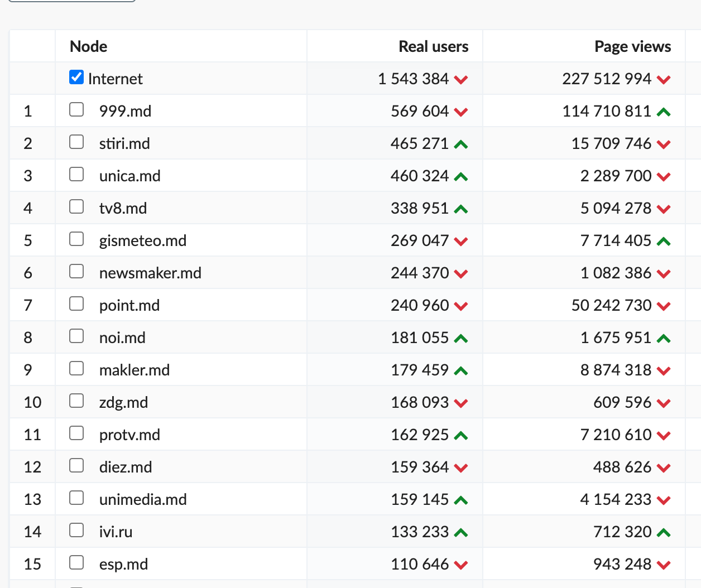Tick the noi.md checkbox
The width and height of the screenshot is (701, 588).
(76, 336)
